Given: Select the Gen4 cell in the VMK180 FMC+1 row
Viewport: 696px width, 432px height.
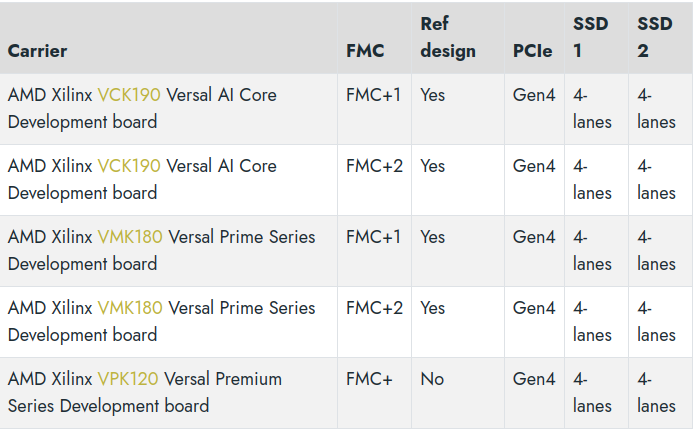Looking at the screenshot, I should (x=534, y=237).
